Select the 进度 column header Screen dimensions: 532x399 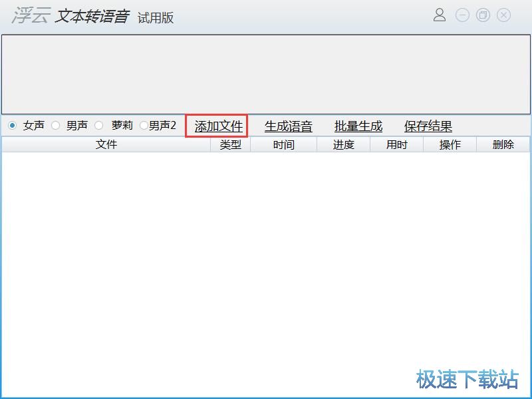[x=343, y=144]
